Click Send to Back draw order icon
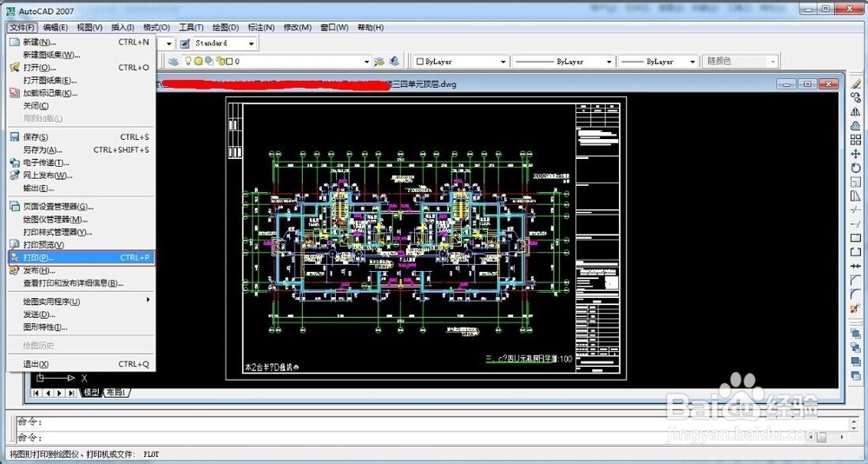868x464 pixels. 856,348
